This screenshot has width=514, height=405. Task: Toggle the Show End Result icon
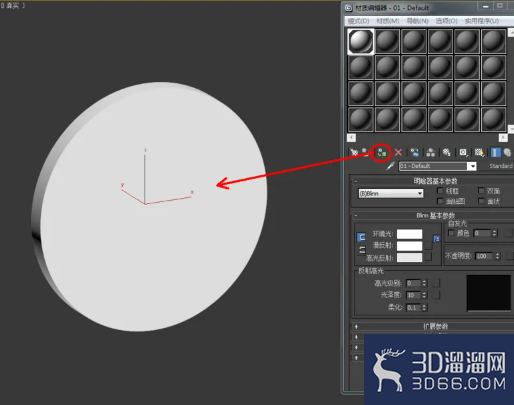pos(496,153)
